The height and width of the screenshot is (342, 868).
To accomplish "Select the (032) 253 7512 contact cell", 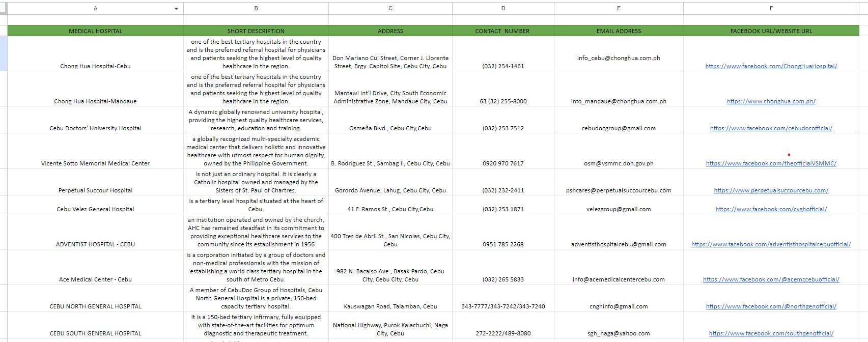I will point(503,120).
